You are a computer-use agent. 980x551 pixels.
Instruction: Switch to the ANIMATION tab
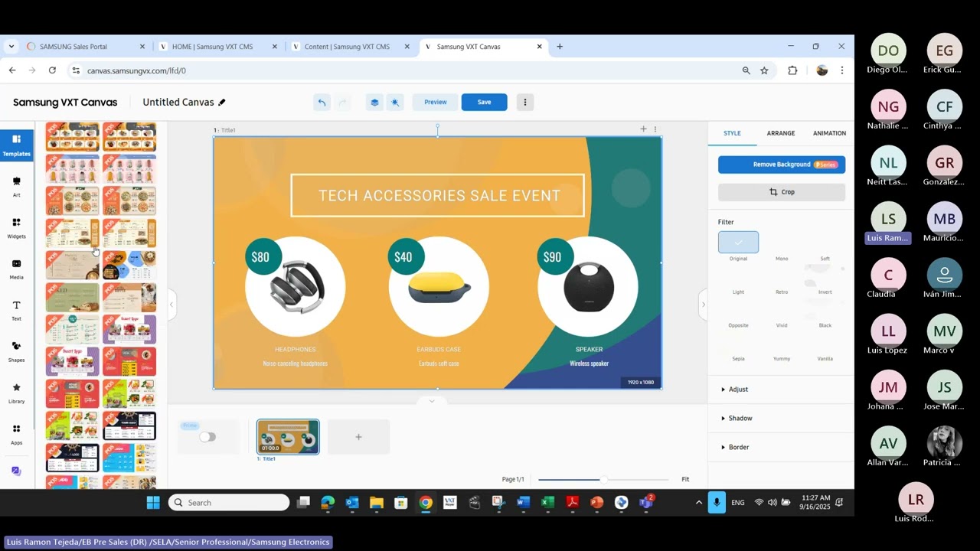[829, 133]
